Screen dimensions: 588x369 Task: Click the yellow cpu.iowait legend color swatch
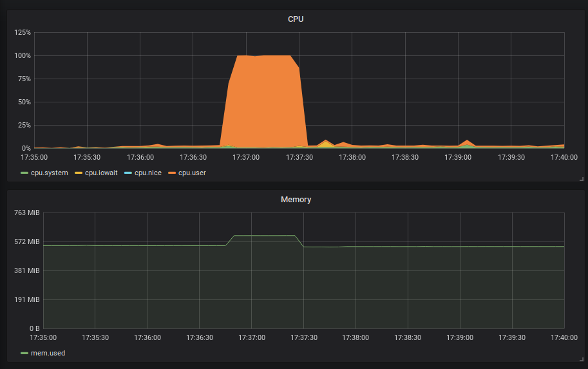[x=79, y=173]
